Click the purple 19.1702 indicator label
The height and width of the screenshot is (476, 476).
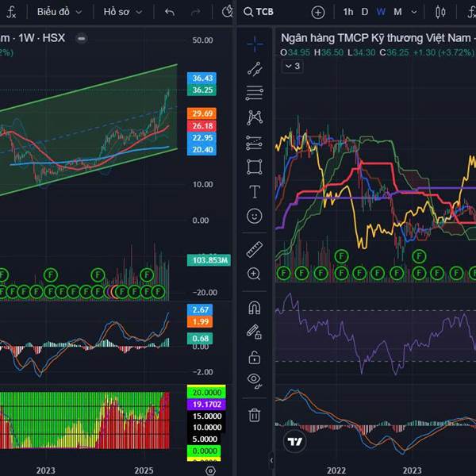[x=206, y=404]
